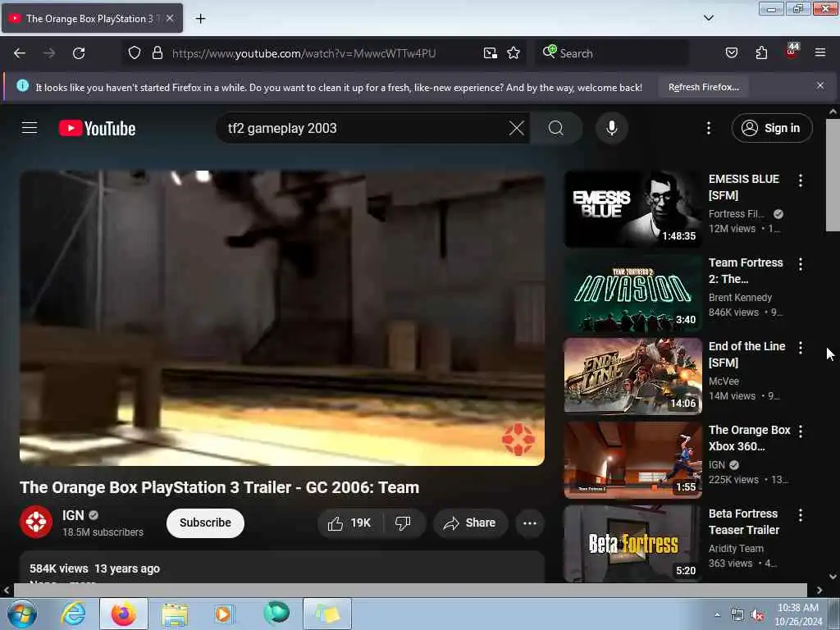
Task: Click Beta Fortress Teaser Trailer title
Action: click(x=743, y=522)
